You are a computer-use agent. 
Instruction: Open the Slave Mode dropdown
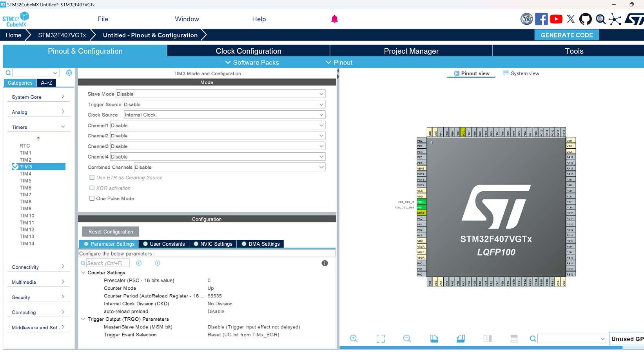[221, 94]
